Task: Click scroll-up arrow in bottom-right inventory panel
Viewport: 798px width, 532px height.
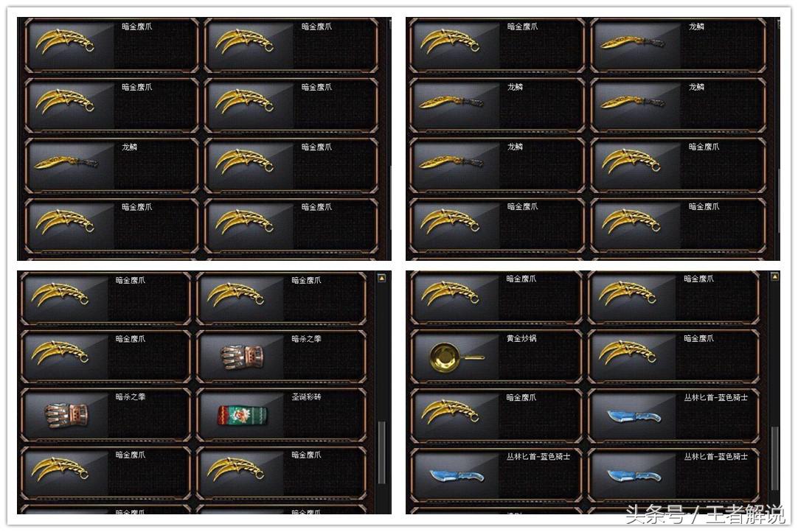Action: pyautogui.click(x=774, y=276)
